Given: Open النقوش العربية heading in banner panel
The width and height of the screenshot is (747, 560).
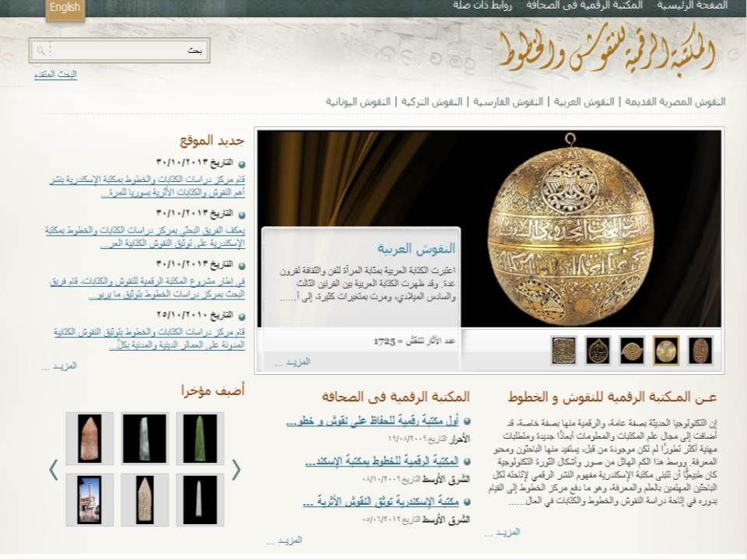Looking at the screenshot, I should 416,249.
